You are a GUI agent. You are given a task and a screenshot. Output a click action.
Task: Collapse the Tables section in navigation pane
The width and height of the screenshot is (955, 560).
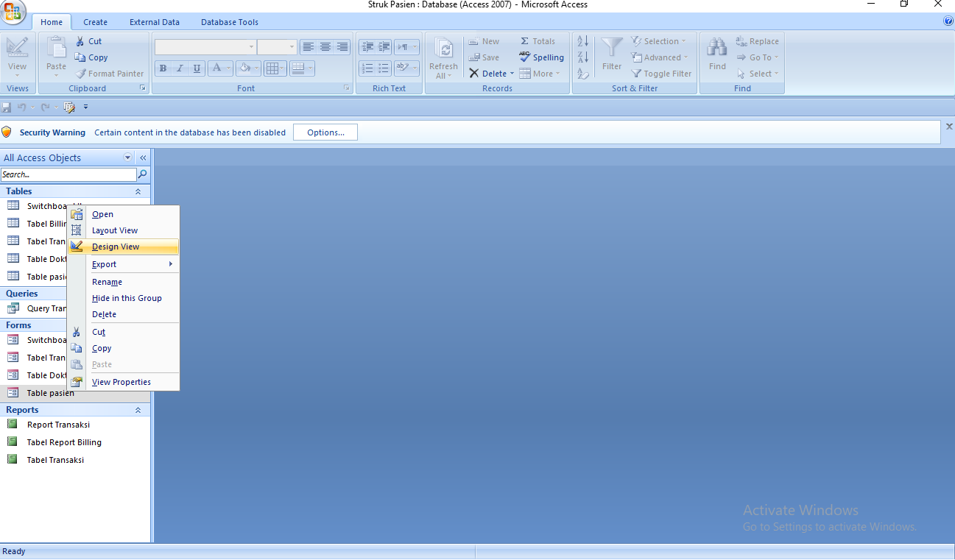click(138, 191)
